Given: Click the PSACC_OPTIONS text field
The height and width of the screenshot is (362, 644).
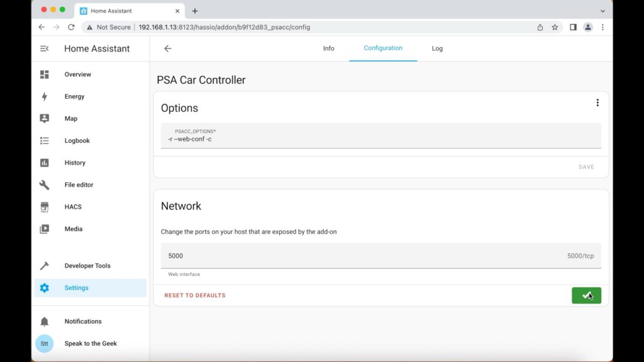Looking at the screenshot, I should click(x=380, y=136).
